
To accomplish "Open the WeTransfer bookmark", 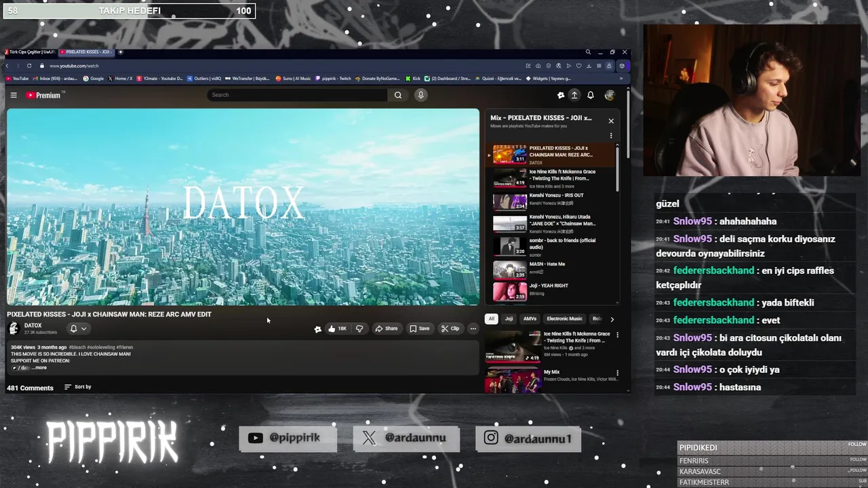I will [x=248, y=79].
